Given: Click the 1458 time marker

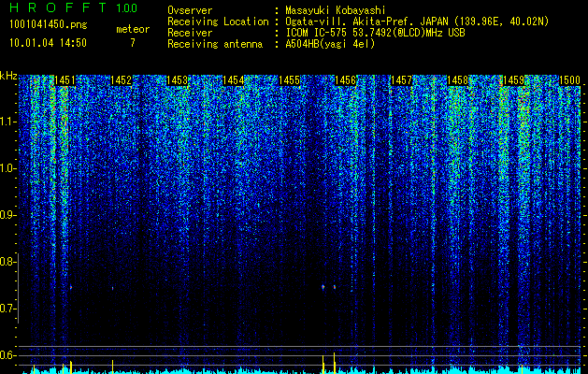Looking at the screenshot, I should pos(458,80).
